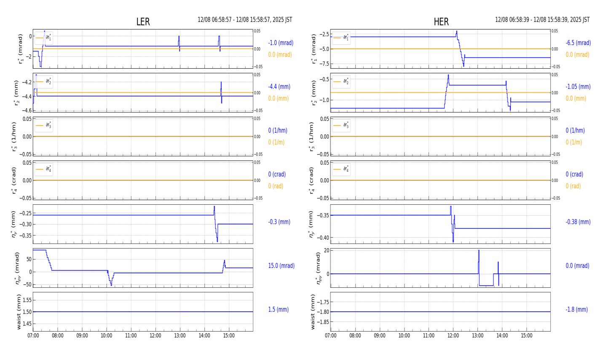The height and width of the screenshot is (364, 595).
Task: Click the HER panel title
Action: (441, 22)
